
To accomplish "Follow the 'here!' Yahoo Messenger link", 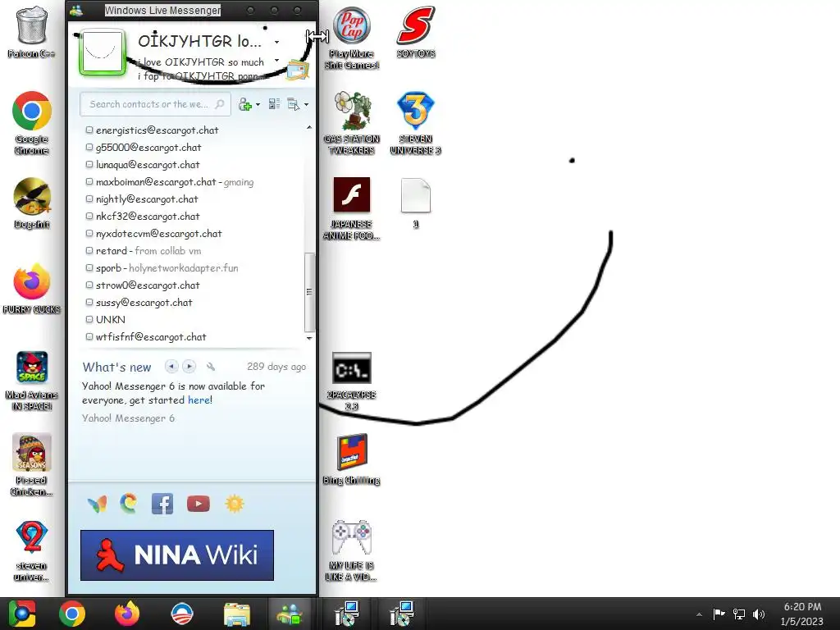I will click(x=200, y=400).
